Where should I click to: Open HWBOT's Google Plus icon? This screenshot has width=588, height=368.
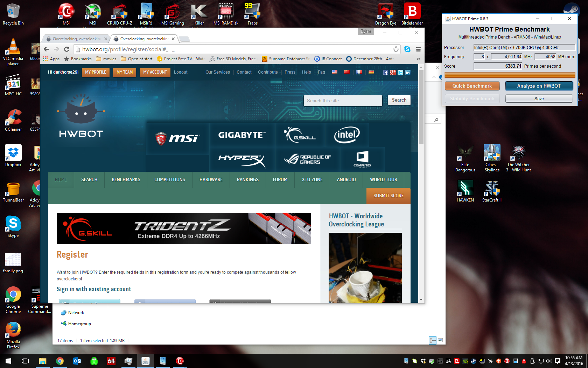[x=393, y=73]
